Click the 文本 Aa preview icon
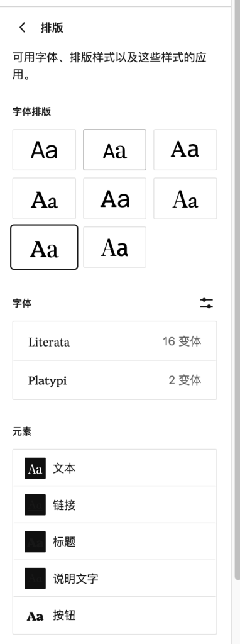The image size is (240, 644). coord(35,468)
